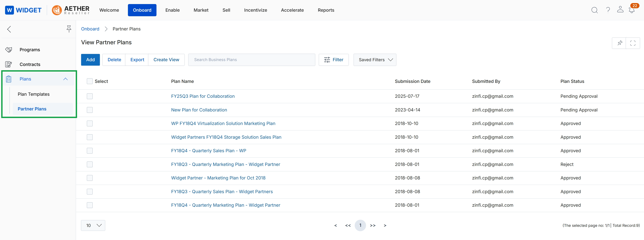Click the Plan Status column header
644x240 pixels.
(x=572, y=81)
